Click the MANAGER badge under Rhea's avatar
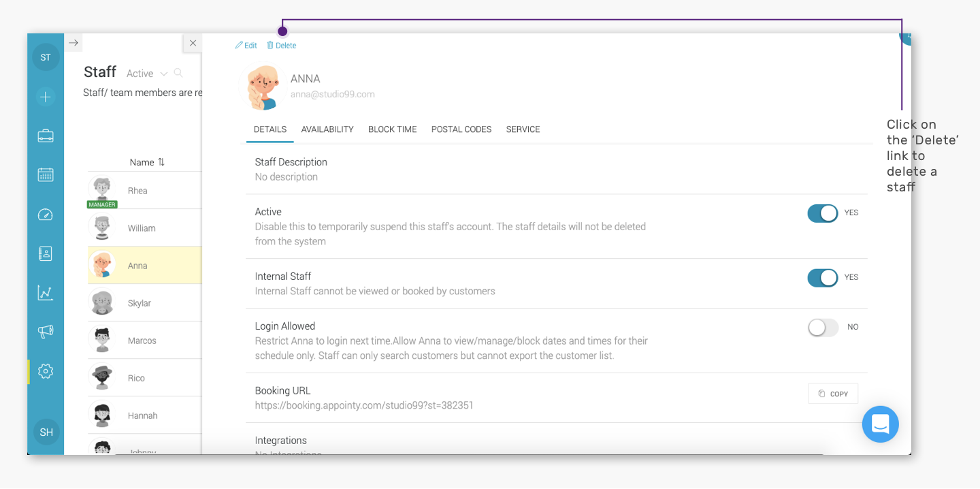This screenshot has height=489, width=980. (x=102, y=204)
